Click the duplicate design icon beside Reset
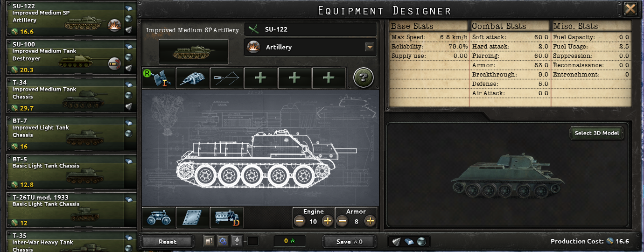Image resolution: width=644 pixels, height=252 pixels. (x=209, y=241)
